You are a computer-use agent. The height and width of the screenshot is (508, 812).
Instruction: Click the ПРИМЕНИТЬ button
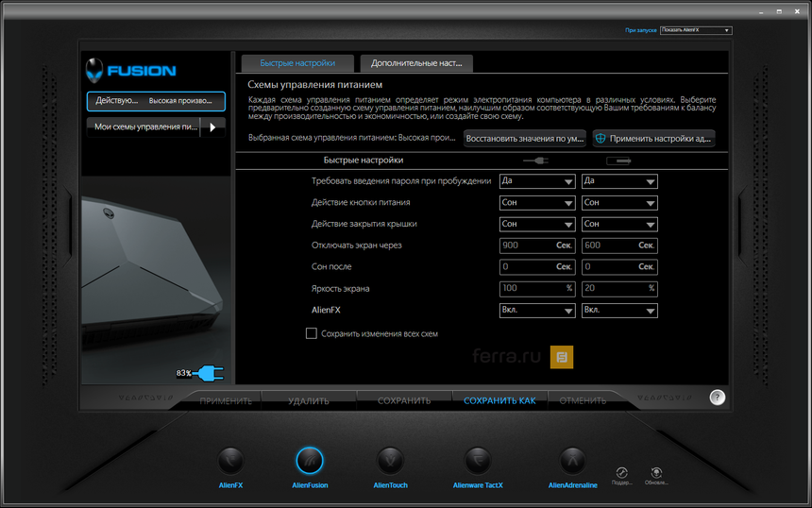tap(226, 400)
